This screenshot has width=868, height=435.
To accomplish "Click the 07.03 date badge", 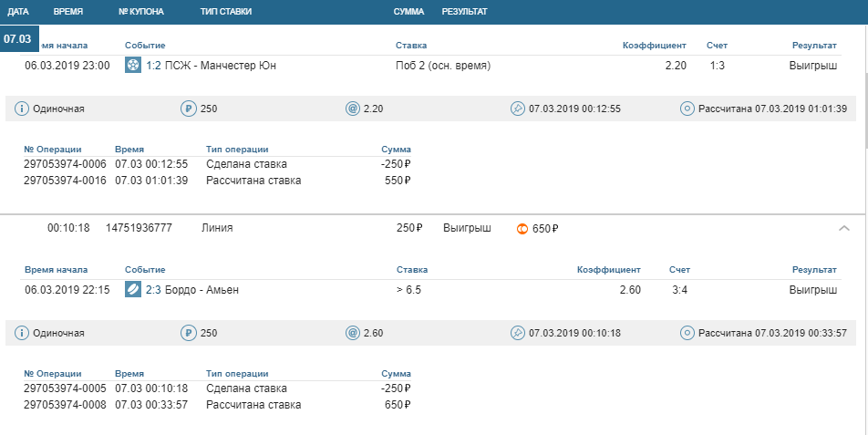I will tap(18, 39).
